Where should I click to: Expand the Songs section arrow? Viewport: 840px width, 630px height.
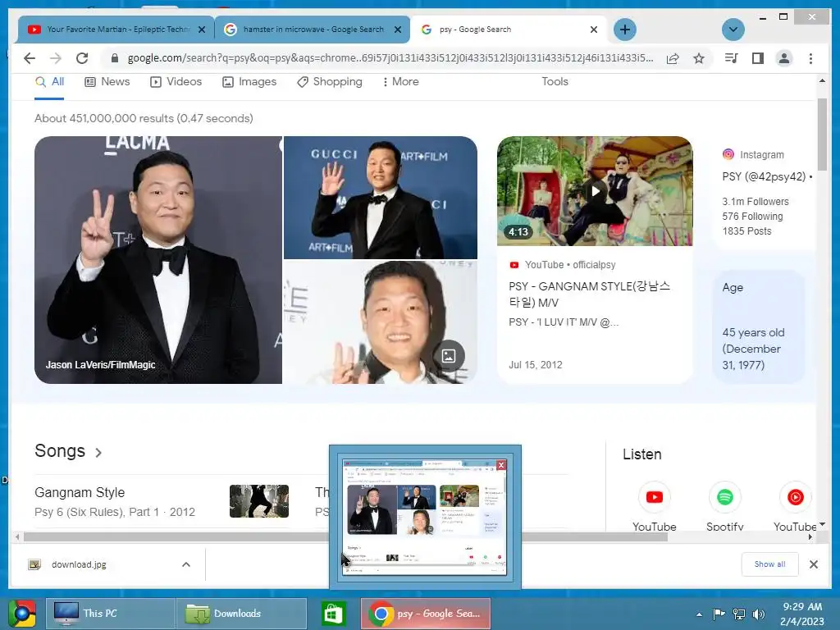tap(98, 453)
